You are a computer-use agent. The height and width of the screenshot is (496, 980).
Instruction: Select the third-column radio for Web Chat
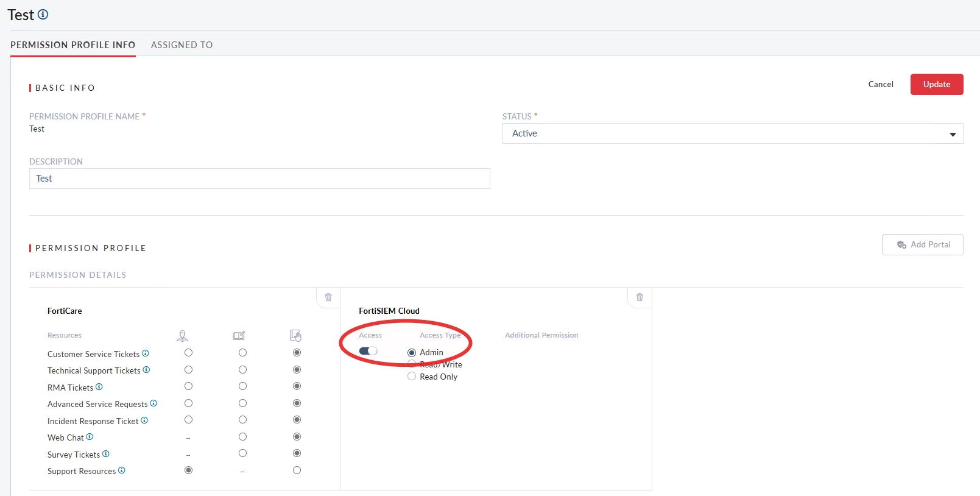click(297, 437)
